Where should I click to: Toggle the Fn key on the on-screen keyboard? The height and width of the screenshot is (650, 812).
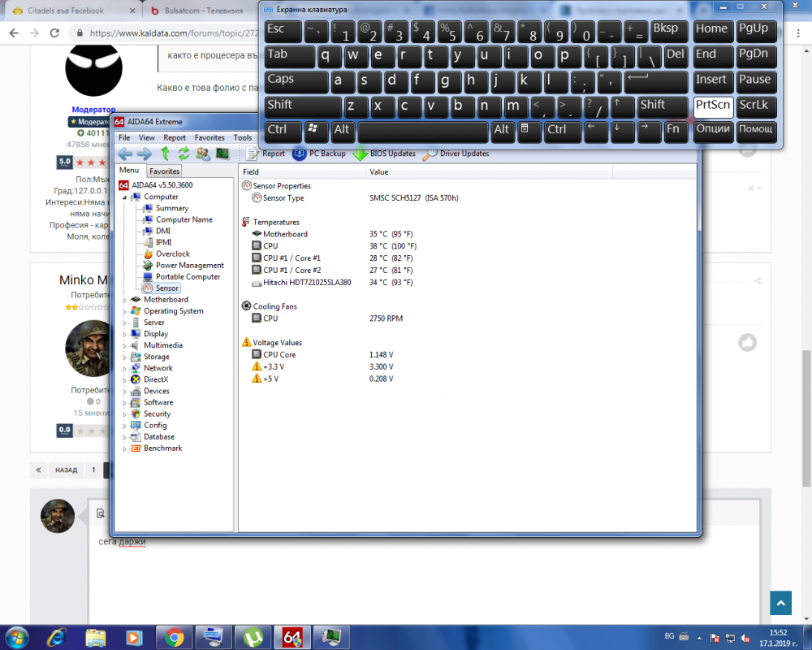[x=676, y=132]
